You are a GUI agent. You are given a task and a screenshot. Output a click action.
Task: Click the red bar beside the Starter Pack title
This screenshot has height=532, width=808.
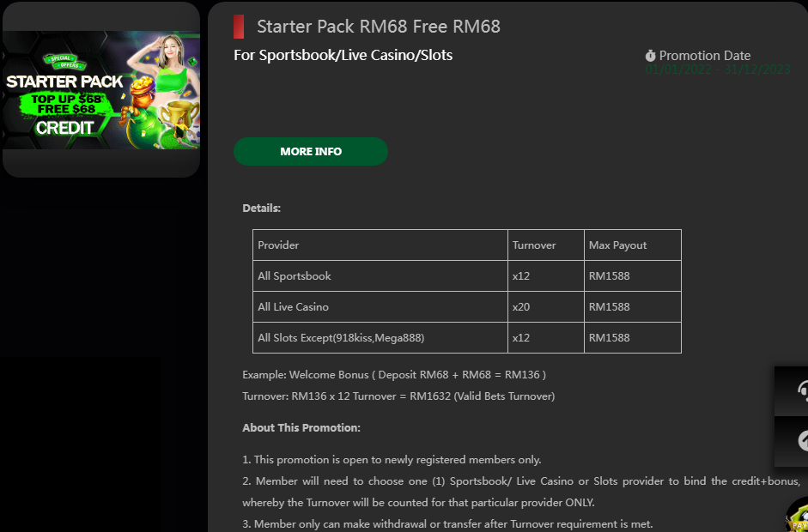pyautogui.click(x=239, y=27)
